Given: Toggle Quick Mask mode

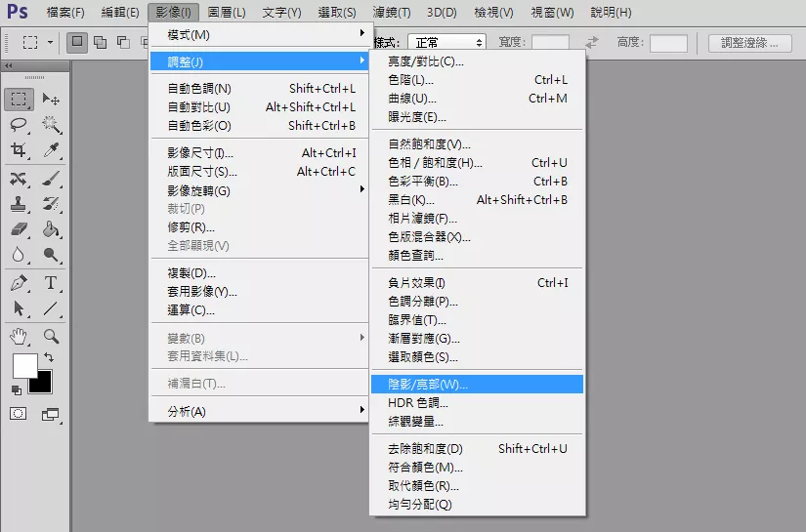Looking at the screenshot, I should pos(18,413).
